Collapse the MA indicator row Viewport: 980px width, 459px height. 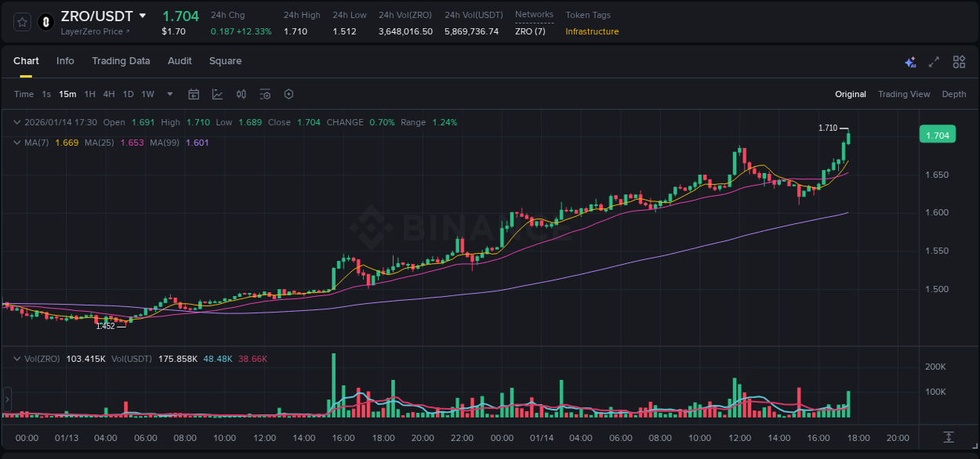coord(16,142)
